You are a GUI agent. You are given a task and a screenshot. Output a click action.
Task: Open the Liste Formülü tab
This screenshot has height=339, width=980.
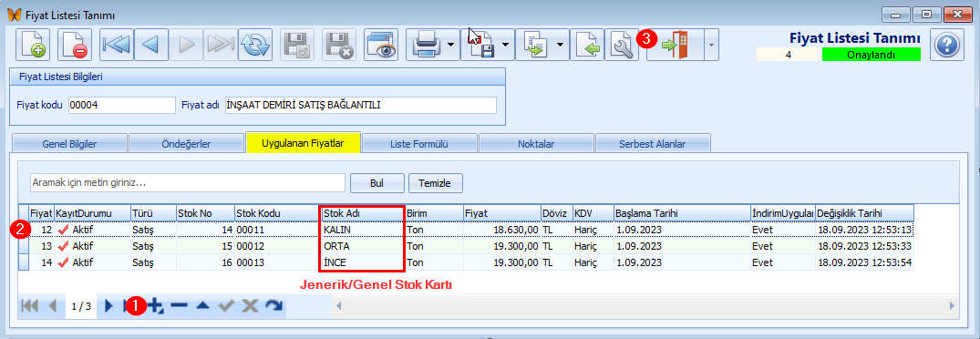(x=420, y=144)
